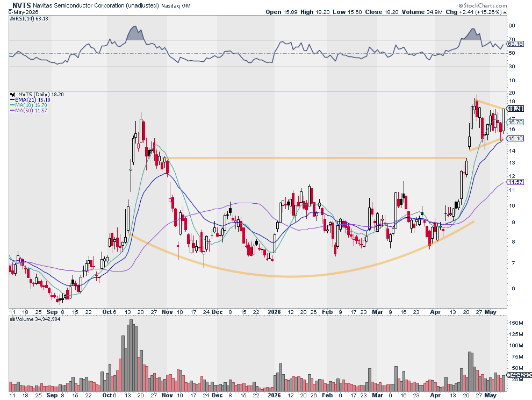This screenshot has width=532, height=400.
Task: Click the boxed 18.20 last-price tag
Action: click(x=515, y=109)
